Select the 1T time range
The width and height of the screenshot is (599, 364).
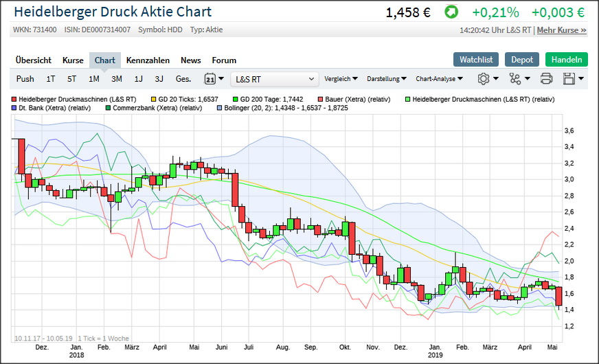click(x=51, y=79)
